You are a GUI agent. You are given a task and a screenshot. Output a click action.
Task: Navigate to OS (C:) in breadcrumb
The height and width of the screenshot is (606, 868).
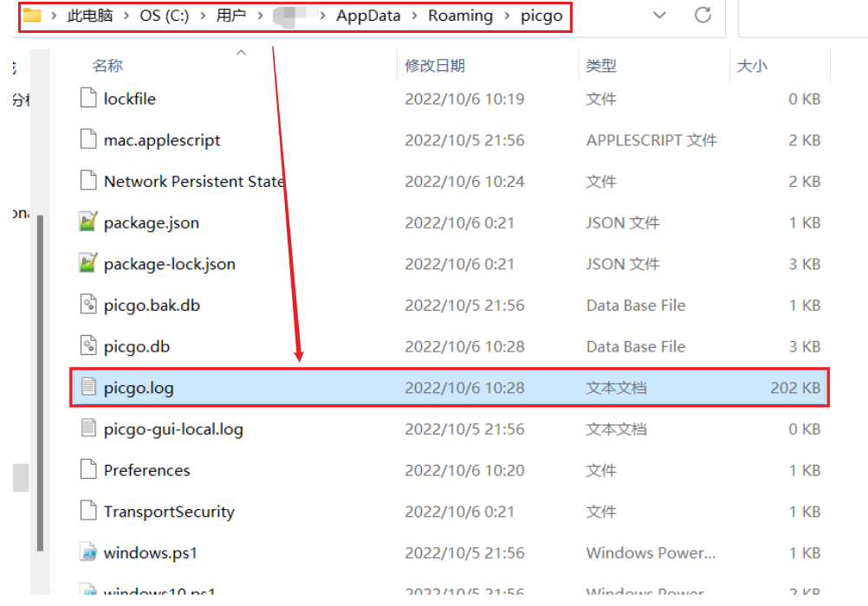(165, 16)
